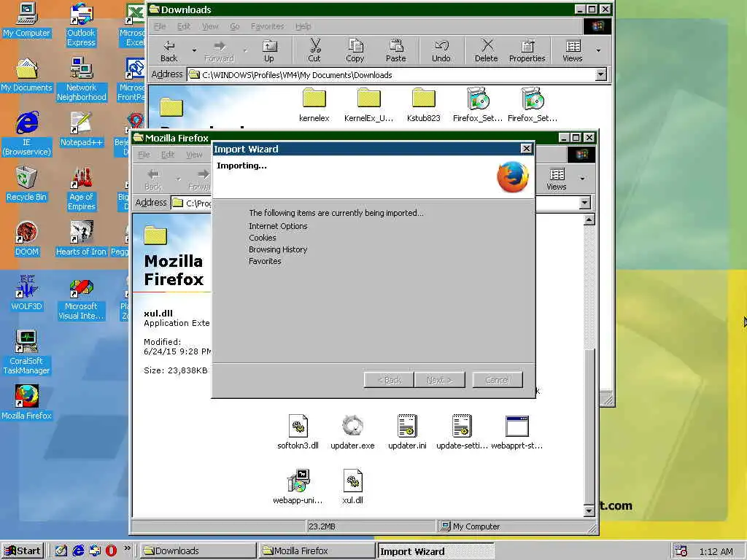Open Views dropdown arrow in Downloads toolbar
The height and width of the screenshot is (560, 747).
(x=598, y=50)
